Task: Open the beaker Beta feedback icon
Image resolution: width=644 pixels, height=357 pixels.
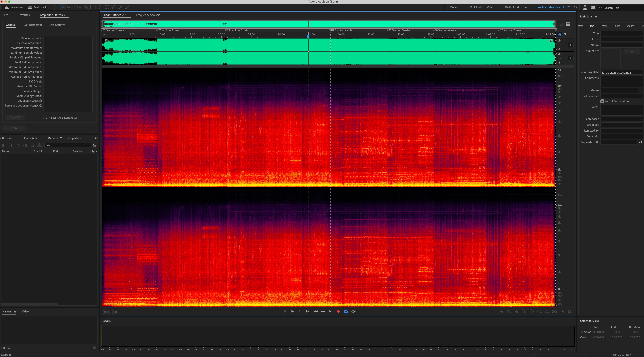Action: point(585,7)
